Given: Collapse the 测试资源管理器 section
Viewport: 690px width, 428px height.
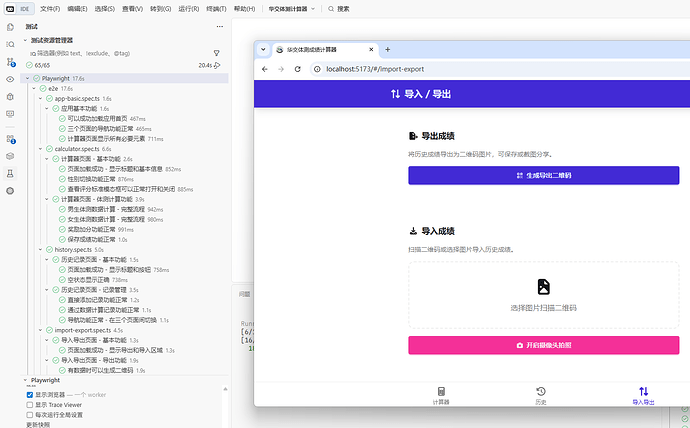Looking at the screenshot, I should tap(26, 40).
